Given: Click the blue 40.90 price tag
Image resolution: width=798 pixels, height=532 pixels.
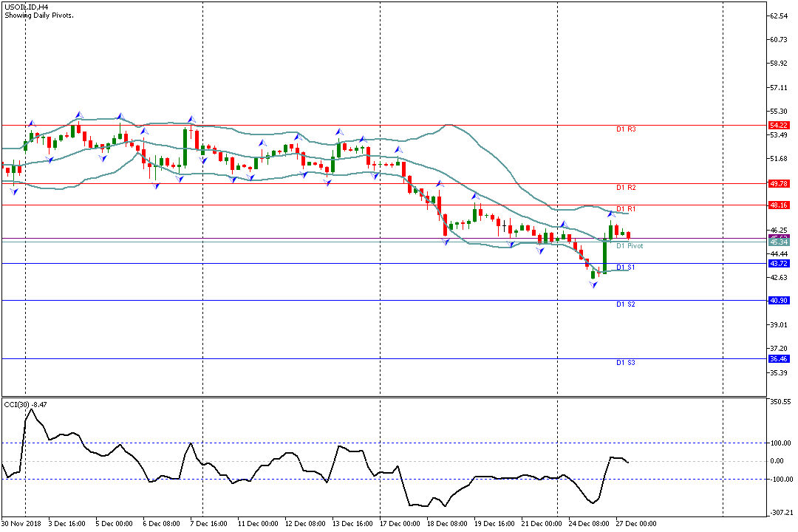Looking at the screenshot, I should [778, 300].
